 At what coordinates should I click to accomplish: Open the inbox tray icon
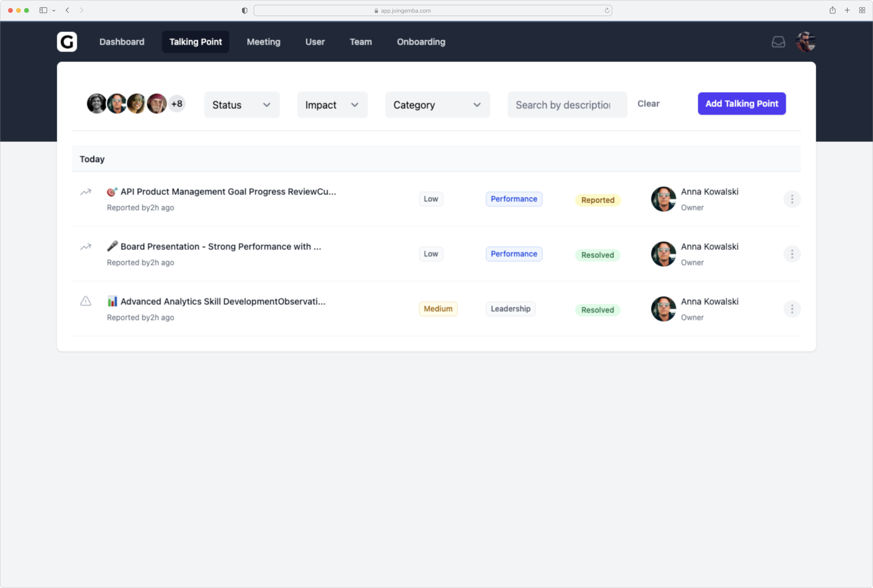click(778, 42)
